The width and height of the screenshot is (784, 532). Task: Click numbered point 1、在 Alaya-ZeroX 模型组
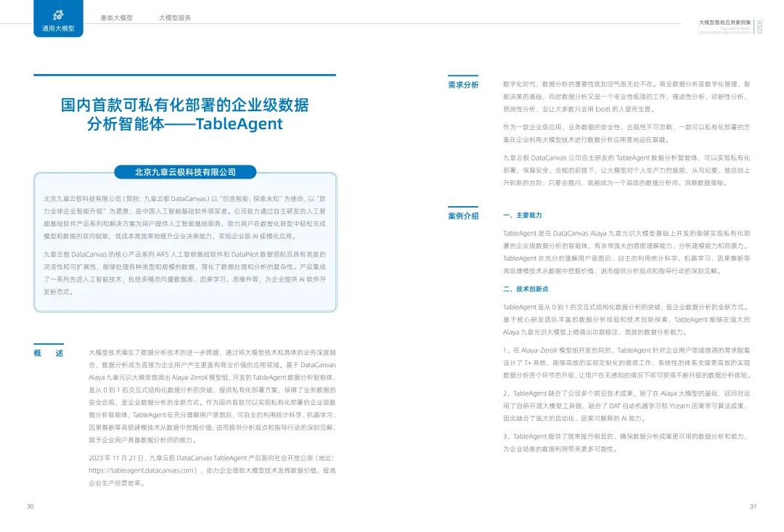coord(626,362)
